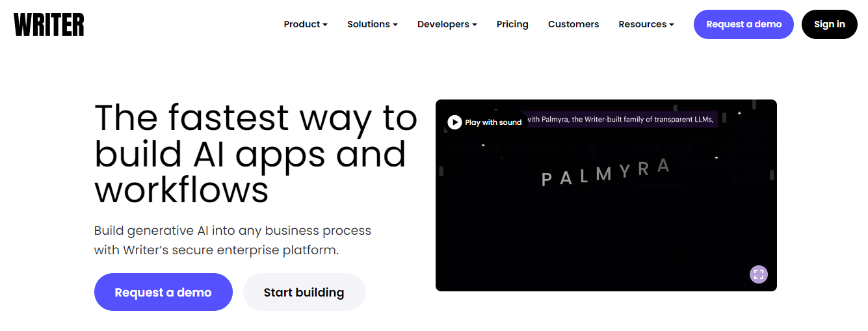Click the Play with sound label
Screen dimensions: 868x331
[x=493, y=122]
